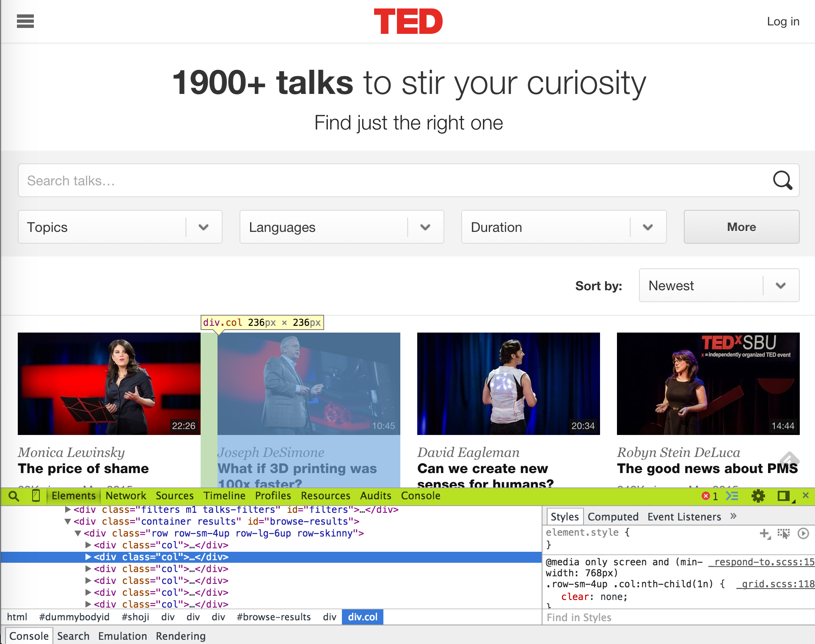Click the clear: none CSS property
This screenshot has width=815, height=644.
pos(594,597)
